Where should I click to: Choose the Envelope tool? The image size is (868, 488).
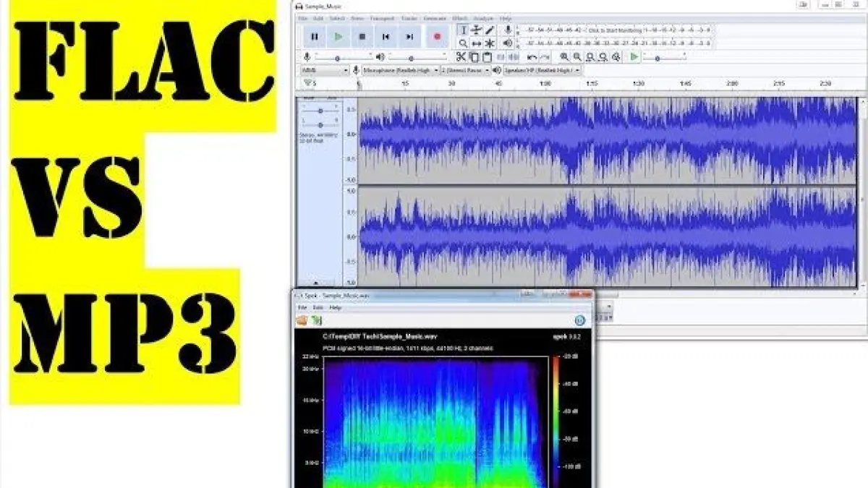[x=477, y=30]
